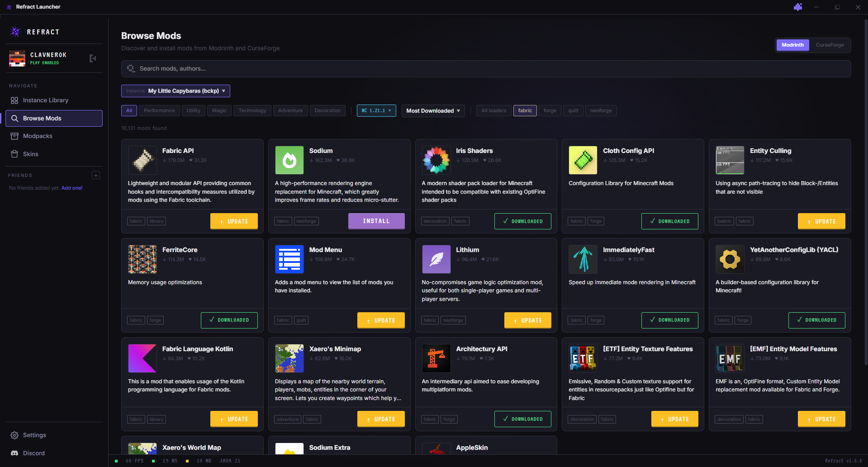Update the Mod Menu mod

click(x=381, y=320)
